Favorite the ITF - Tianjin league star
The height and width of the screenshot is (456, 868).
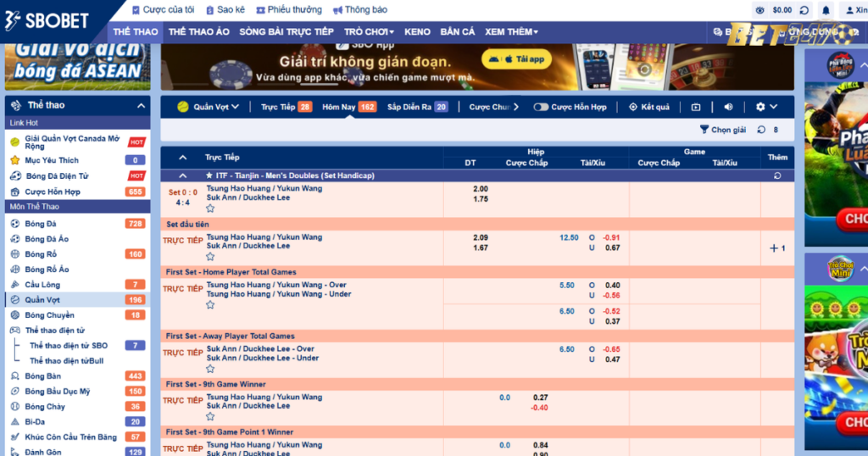pos(209,175)
